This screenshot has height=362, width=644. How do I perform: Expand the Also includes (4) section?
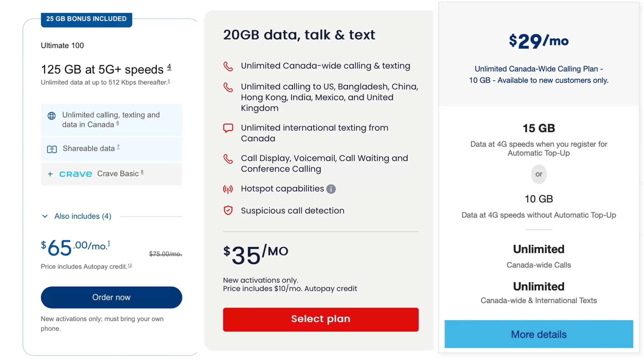(x=83, y=216)
